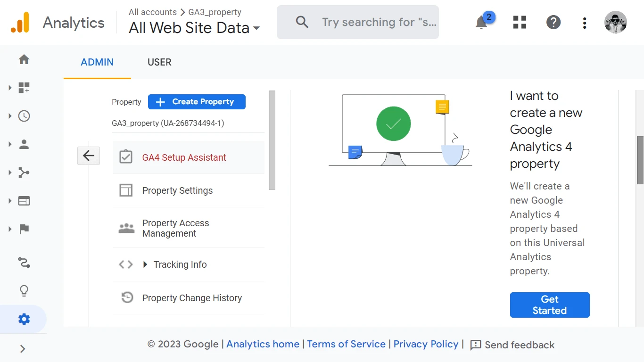Screen dimensions: 644x362
Task: Click the property column scrollbar
Action: click(272, 140)
